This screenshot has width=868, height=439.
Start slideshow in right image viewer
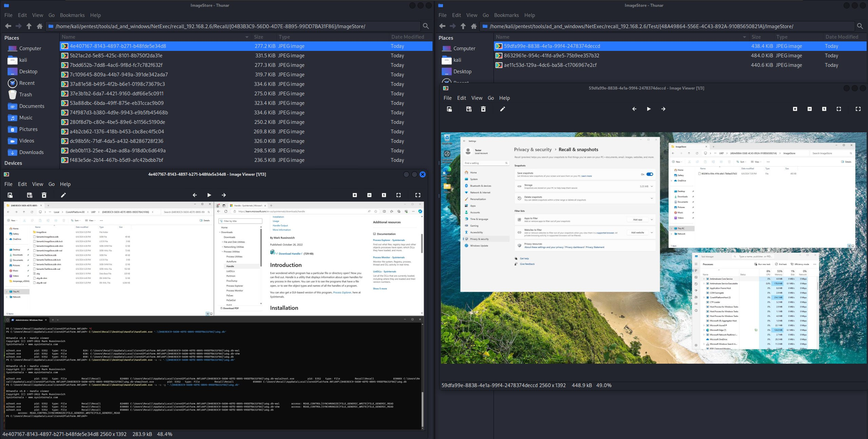click(x=649, y=109)
